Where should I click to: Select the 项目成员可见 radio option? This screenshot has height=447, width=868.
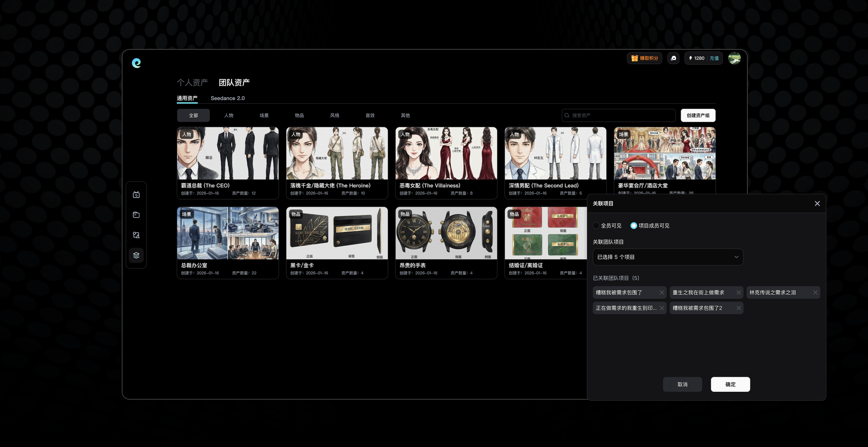tap(634, 226)
